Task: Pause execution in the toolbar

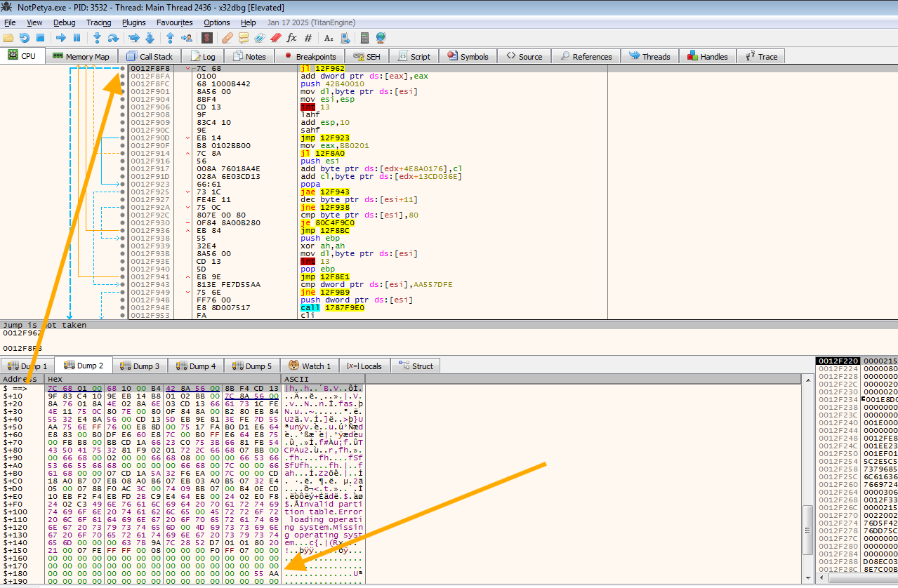Action: click(x=77, y=37)
